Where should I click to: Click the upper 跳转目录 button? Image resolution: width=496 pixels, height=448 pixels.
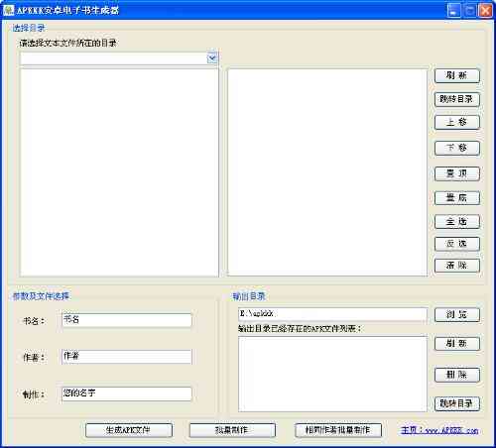pos(457,99)
